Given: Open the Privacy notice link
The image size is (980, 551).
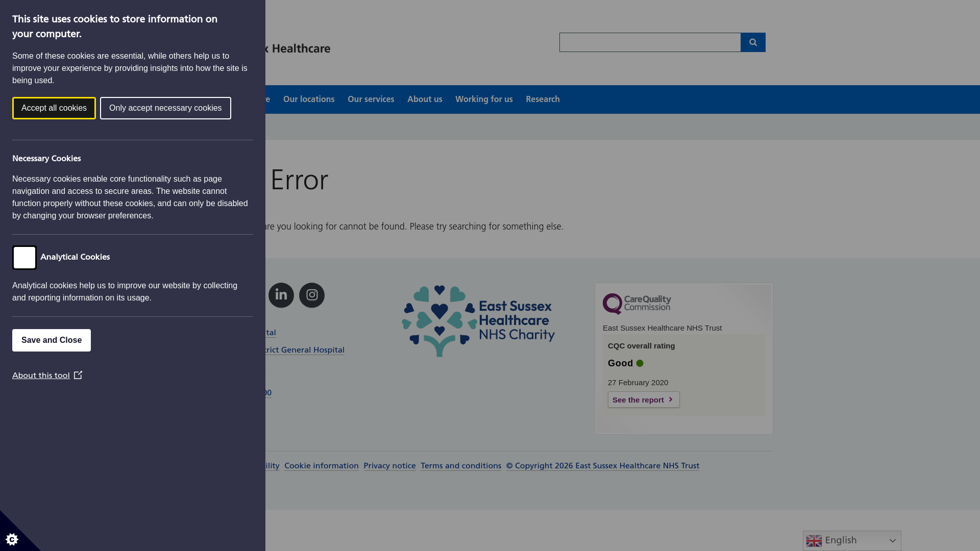Looking at the screenshot, I should coord(389,466).
